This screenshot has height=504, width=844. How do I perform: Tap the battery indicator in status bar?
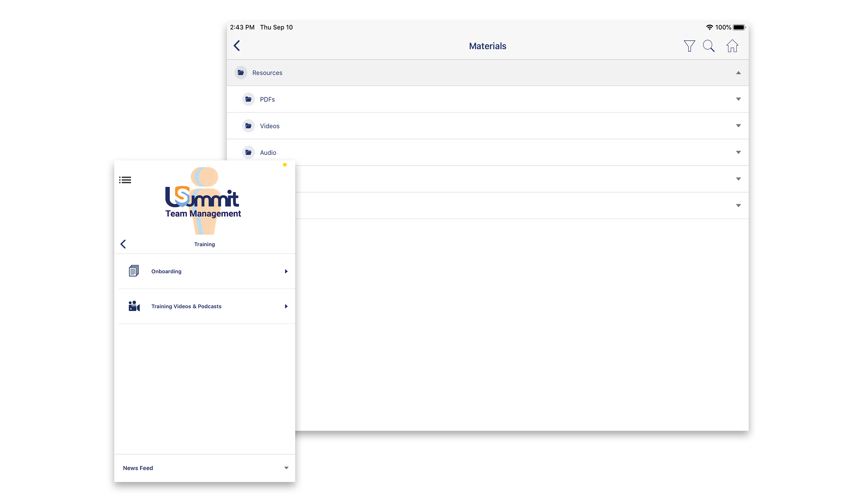click(x=739, y=27)
